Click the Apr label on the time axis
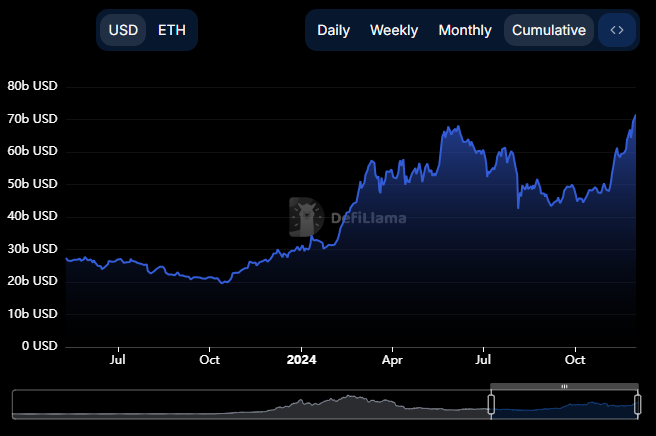Screen dimensions: 656x436 click(393, 358)
